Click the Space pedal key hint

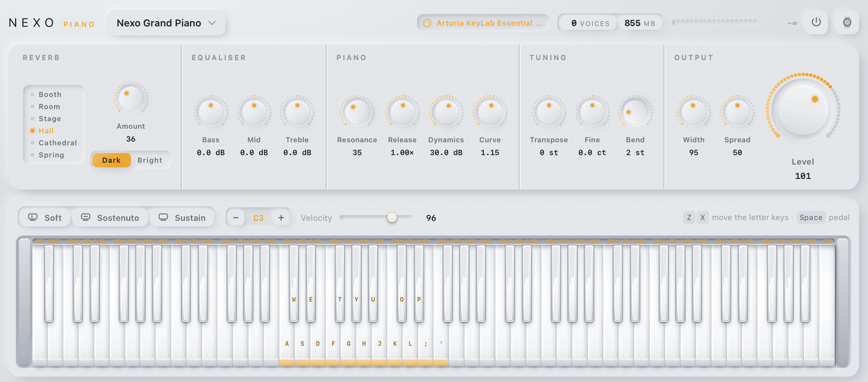pos(811,217)
